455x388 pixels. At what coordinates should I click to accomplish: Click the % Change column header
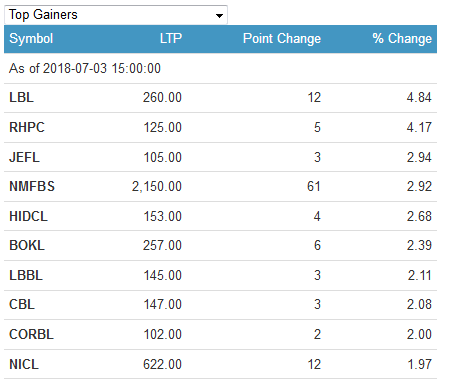pyautogui.click(x=402, y=39)
